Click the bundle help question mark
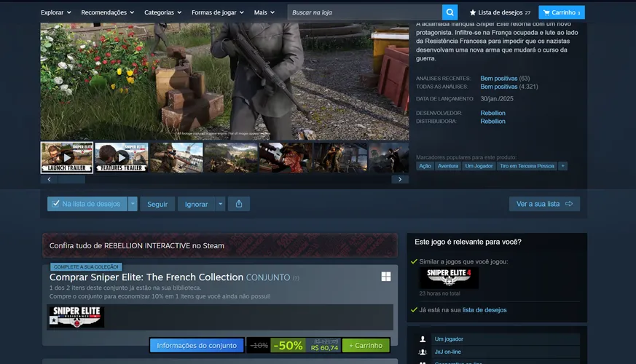The image size is (636, 364). 296,278
